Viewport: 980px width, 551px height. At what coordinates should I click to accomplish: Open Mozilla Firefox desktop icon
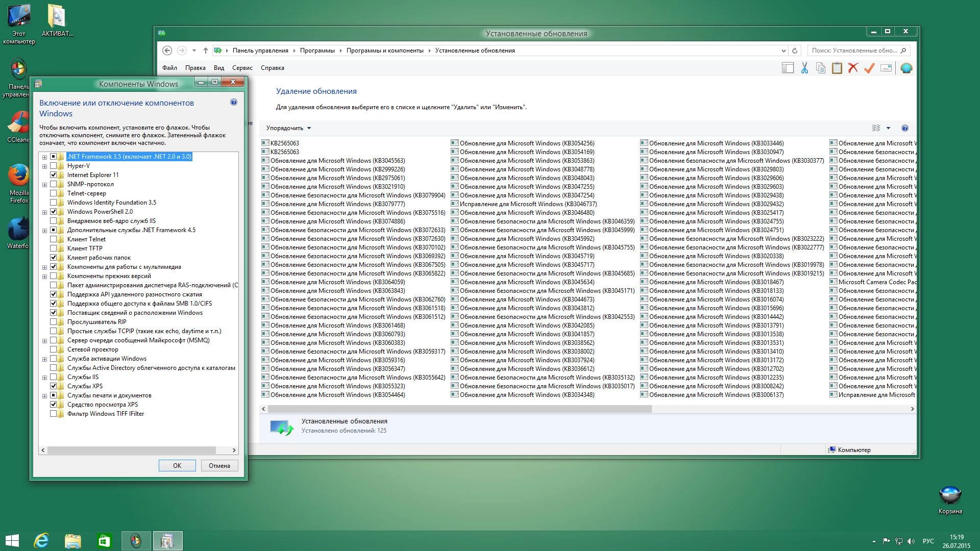click(19, 184)
